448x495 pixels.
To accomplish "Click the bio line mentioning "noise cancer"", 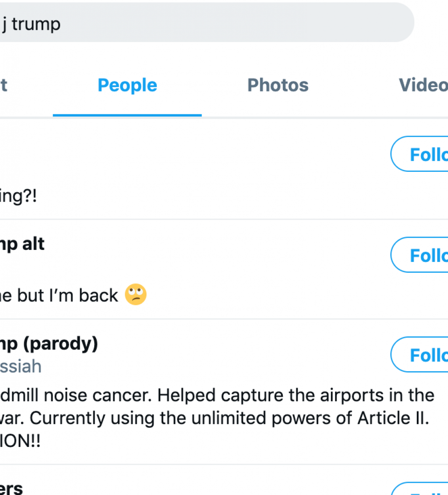I will 217,395.
